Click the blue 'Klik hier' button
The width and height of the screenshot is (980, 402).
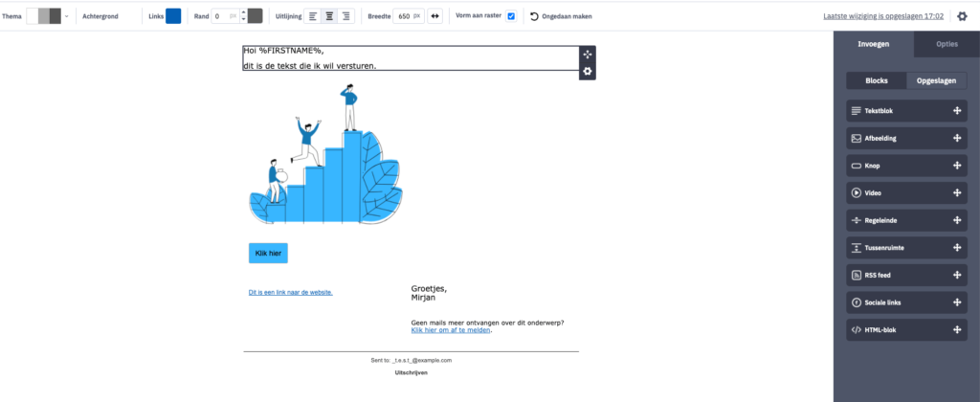pyautogui.click(x=268, y=254)
